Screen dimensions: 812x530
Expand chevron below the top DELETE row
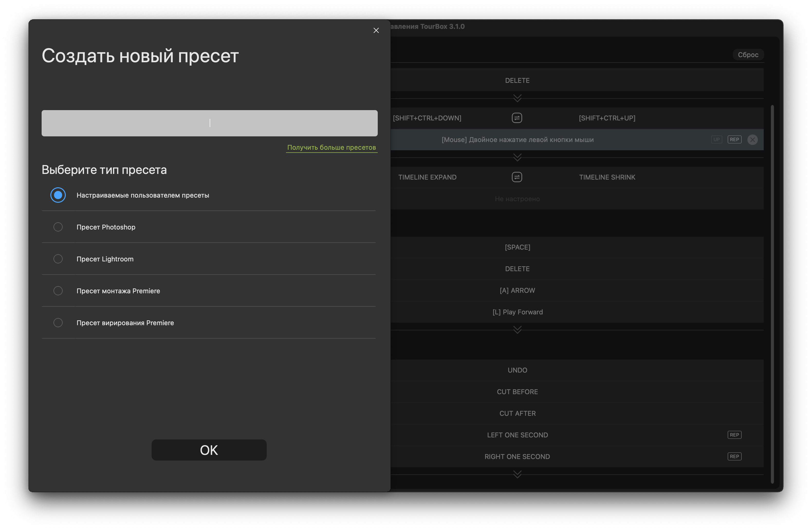517,98
